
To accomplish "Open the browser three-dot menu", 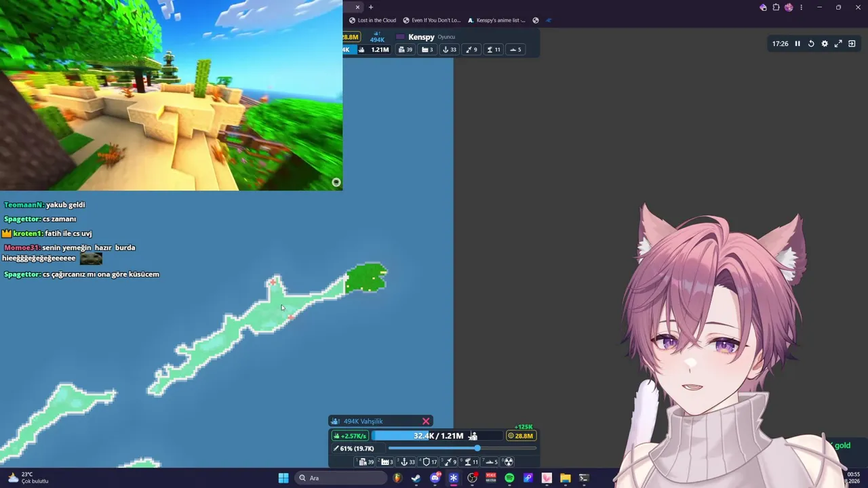I will coord(801,7).
